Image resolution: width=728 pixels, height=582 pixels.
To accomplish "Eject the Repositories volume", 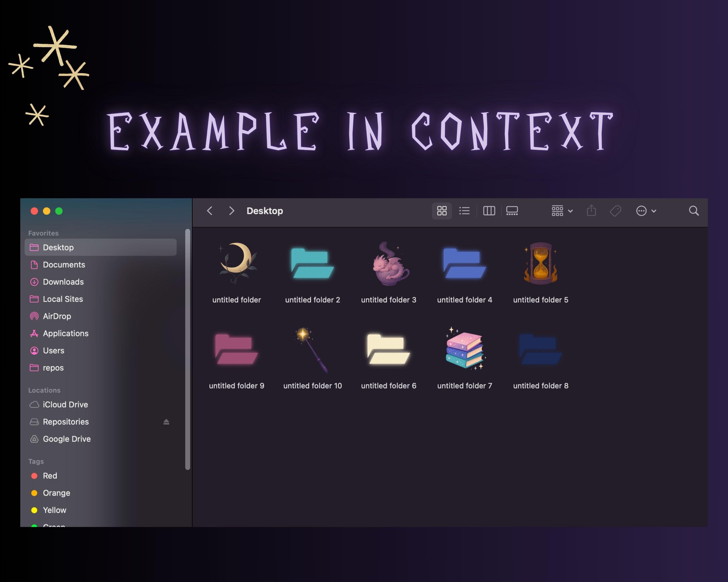I will (166, 422).
